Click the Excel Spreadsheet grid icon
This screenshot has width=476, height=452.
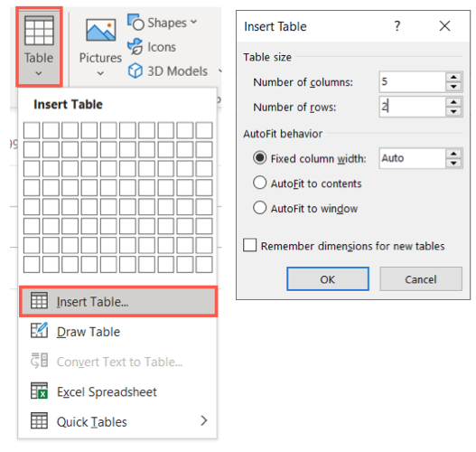pos(39,391)
